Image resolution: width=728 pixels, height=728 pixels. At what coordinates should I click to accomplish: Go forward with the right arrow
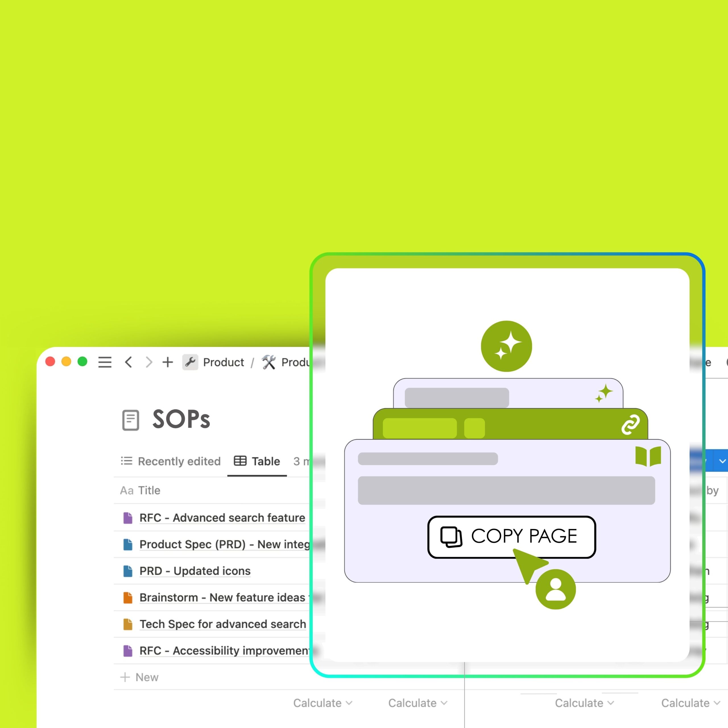tap(149, 362)
